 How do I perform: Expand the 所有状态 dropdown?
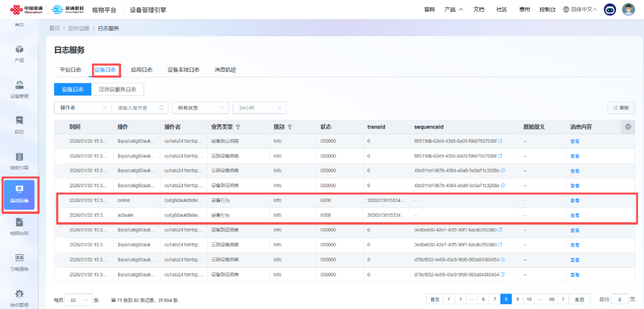200,108
